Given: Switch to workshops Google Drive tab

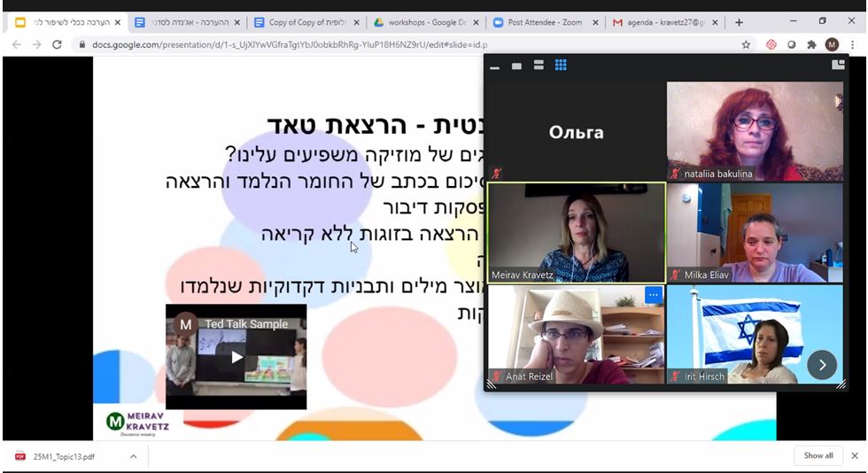Looking at the screenshot, I should click(426, 23).
